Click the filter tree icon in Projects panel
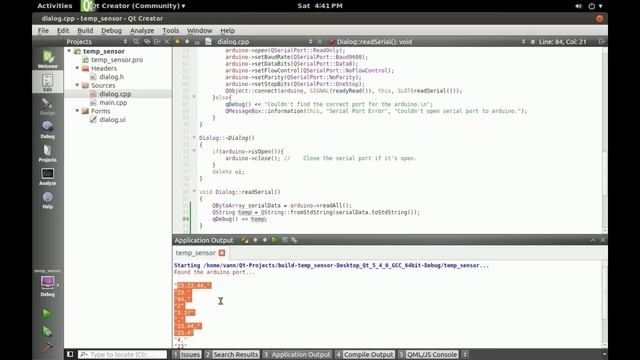This screenshot has width=640, height=360. click(x=136, y=42)
